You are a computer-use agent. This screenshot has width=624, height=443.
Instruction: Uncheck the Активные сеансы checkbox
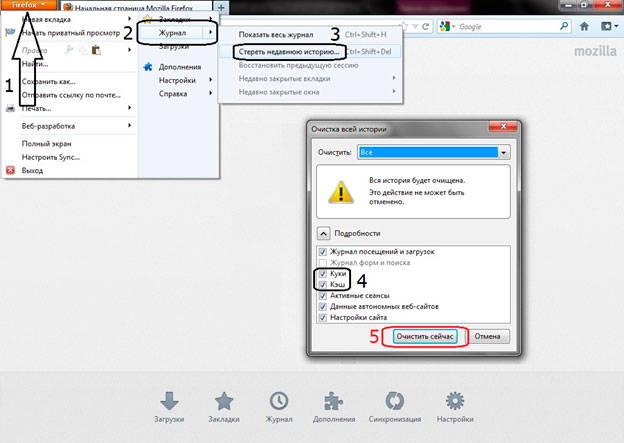(x=322, y=295)
